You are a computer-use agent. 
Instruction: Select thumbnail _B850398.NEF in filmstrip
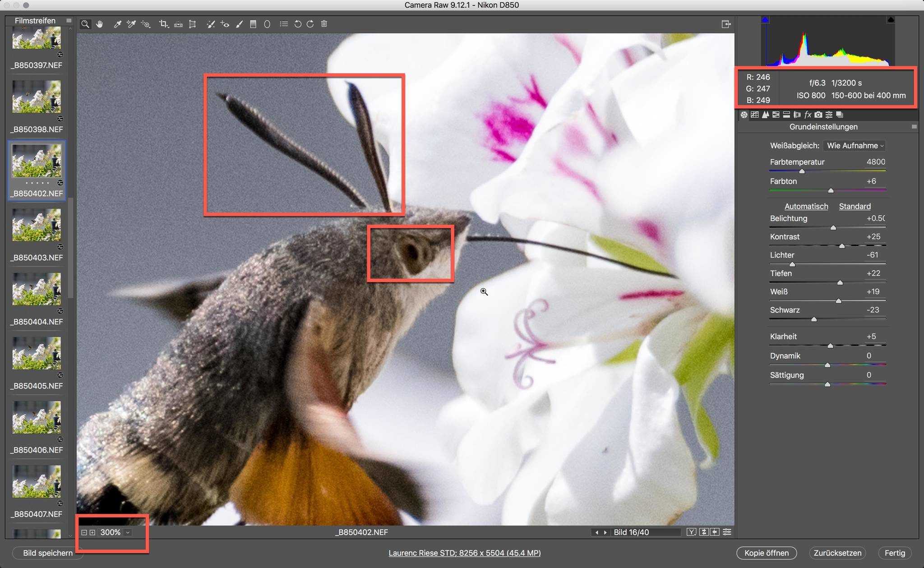(x=37, y=97)
